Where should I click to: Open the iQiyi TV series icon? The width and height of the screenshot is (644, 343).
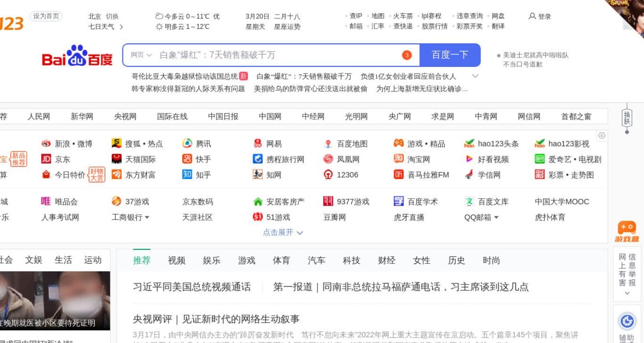click(540, 159)
